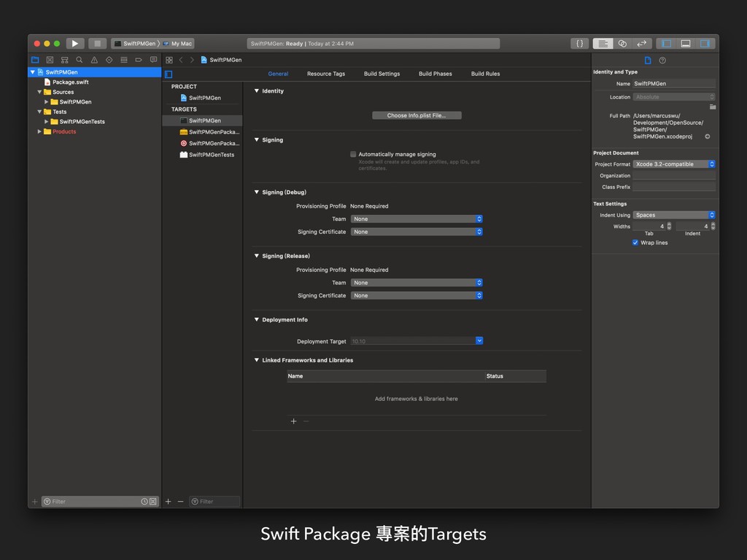The width and height of the screenshot is (747, 560).
Task: Switch to the Build Phases tab
Action: point(435,74)
